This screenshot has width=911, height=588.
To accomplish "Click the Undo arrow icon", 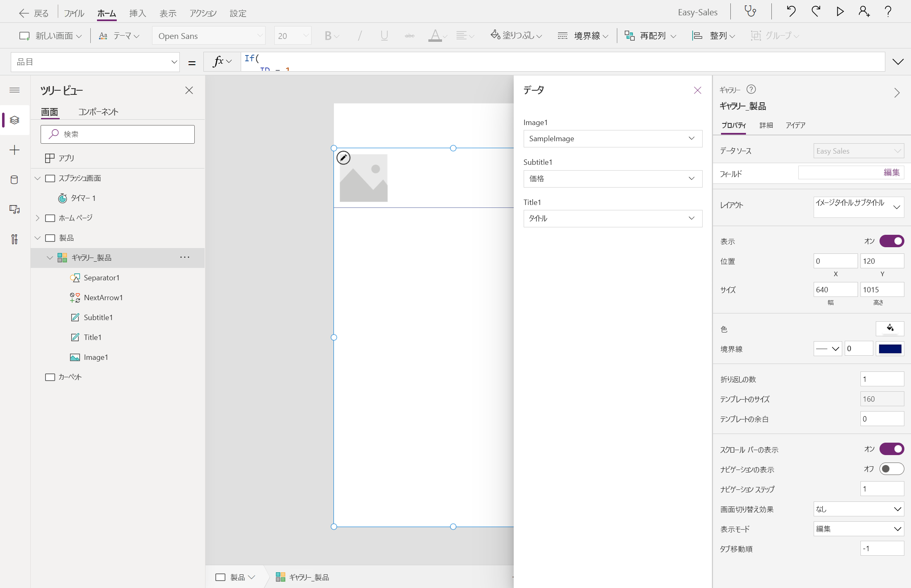I will (x=790, y=12).
